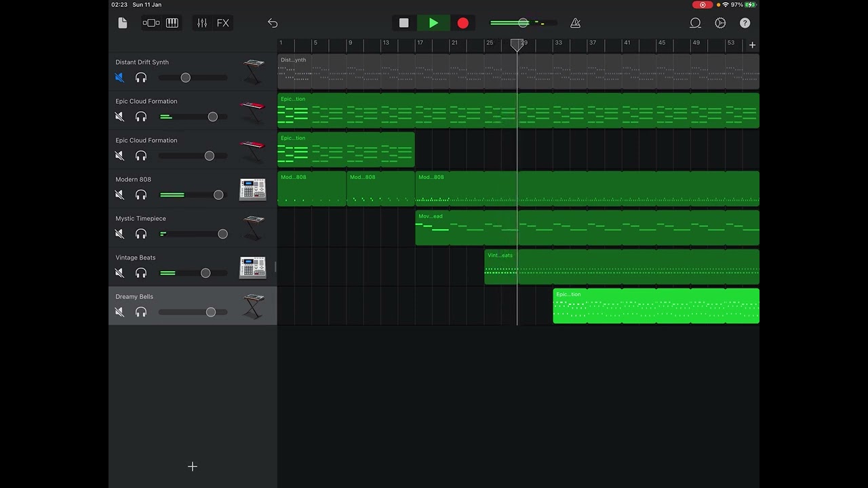Open the FX panel
The height and width of the screenshot is (488, 868).
pos(222,23)
